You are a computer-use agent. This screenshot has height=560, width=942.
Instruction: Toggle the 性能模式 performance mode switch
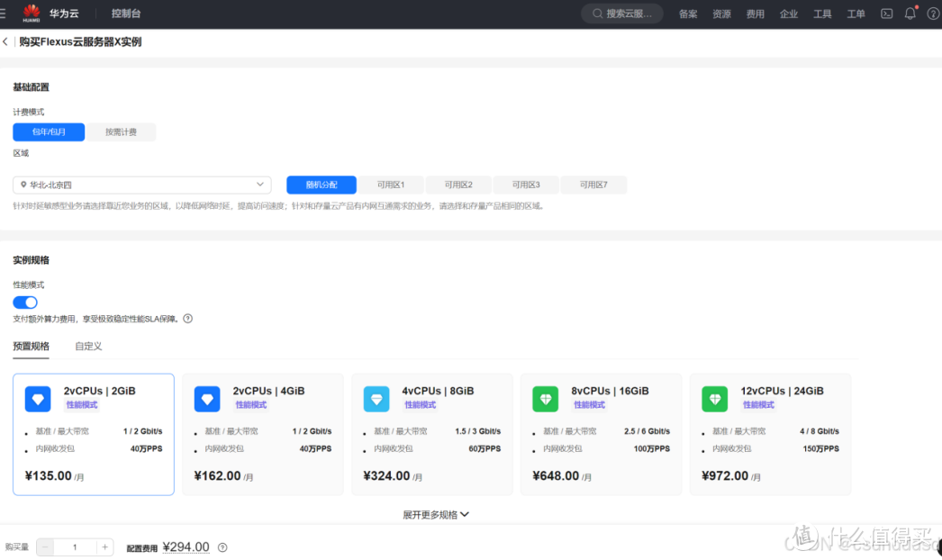tap(24, 303)
